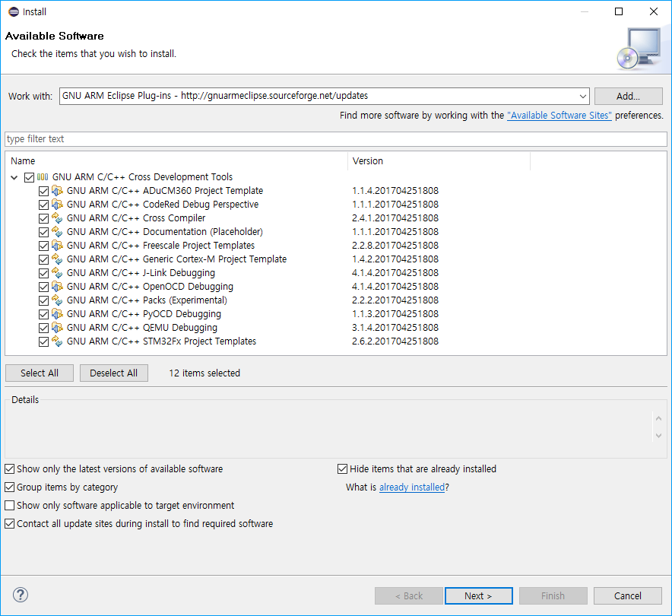The image size is (672, 616).
Task: Click the help question mark icon
Action: 20,595
